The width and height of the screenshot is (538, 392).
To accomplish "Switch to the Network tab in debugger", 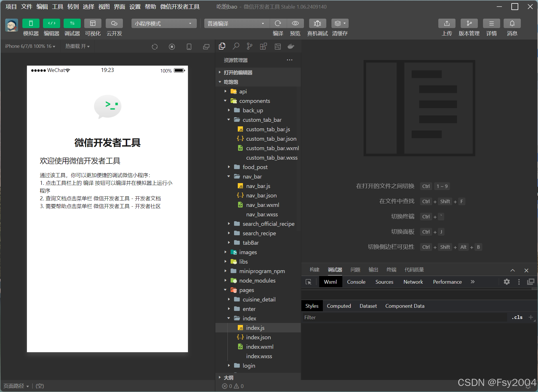I will point(413,282).
